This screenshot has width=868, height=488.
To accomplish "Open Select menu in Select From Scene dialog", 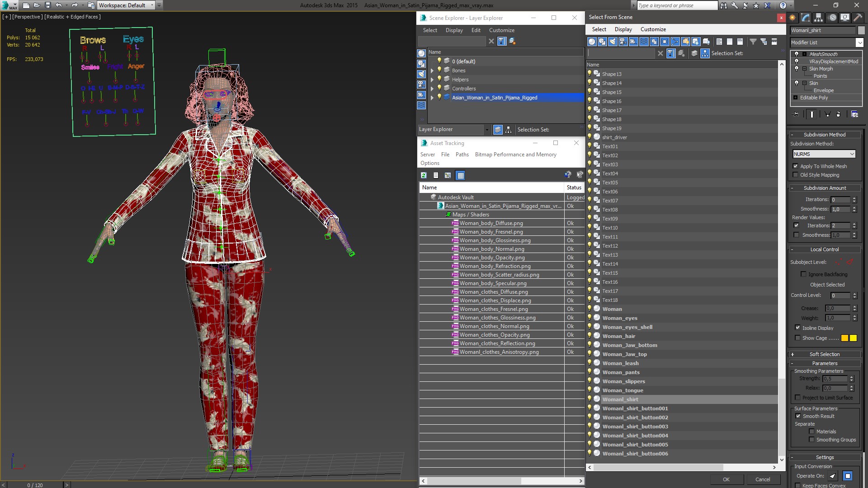I will (599, 29).
